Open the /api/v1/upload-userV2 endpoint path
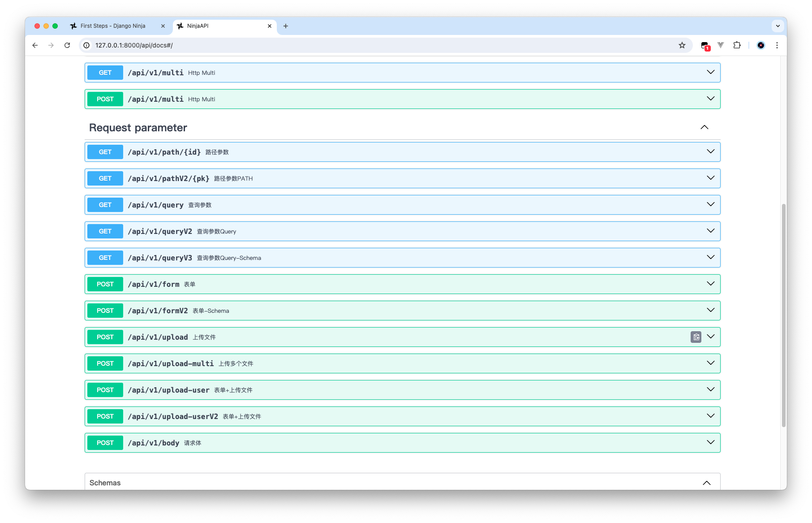812x523 pixels. 173,416
